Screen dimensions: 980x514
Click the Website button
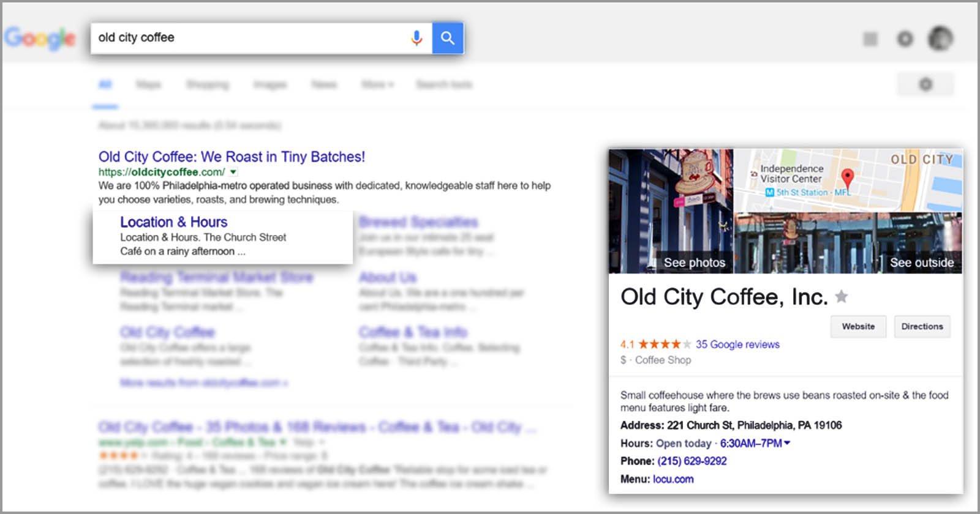tap(858, 327)
